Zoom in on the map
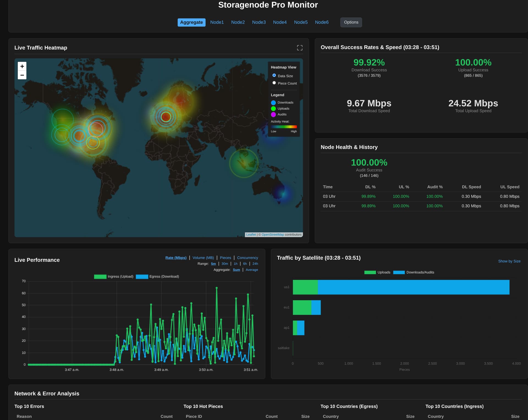Screen dimensions: 528x420 [22, 66]
